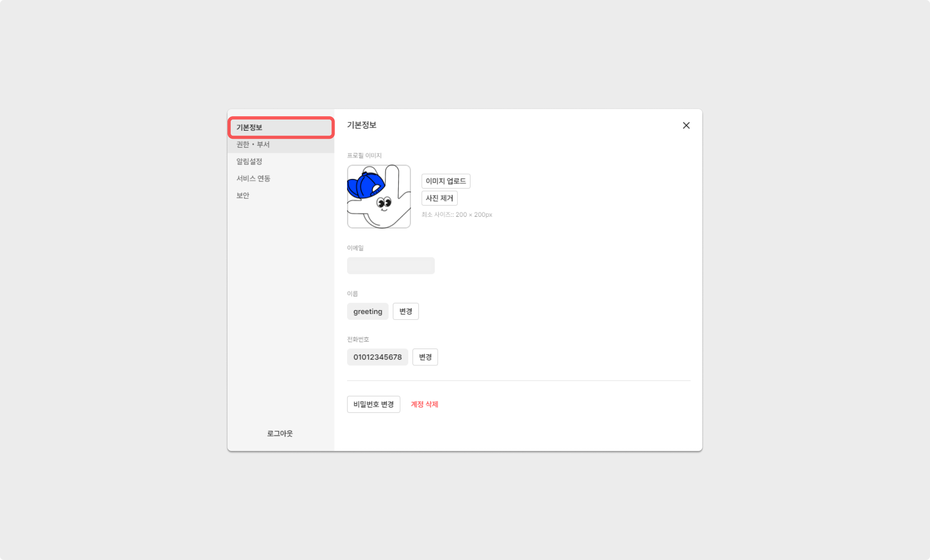Click the 프로필 이미지 label

click(x=364, y=155)
